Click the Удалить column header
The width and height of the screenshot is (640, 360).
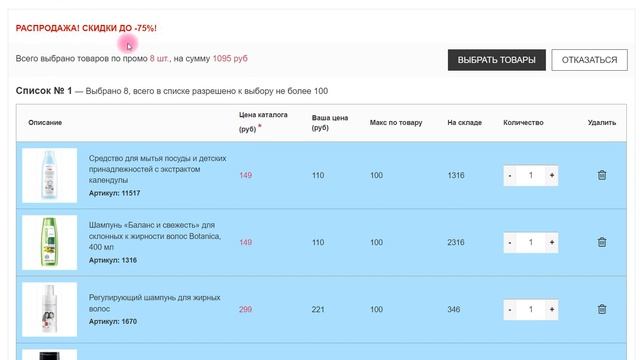(x=602, y=122)
